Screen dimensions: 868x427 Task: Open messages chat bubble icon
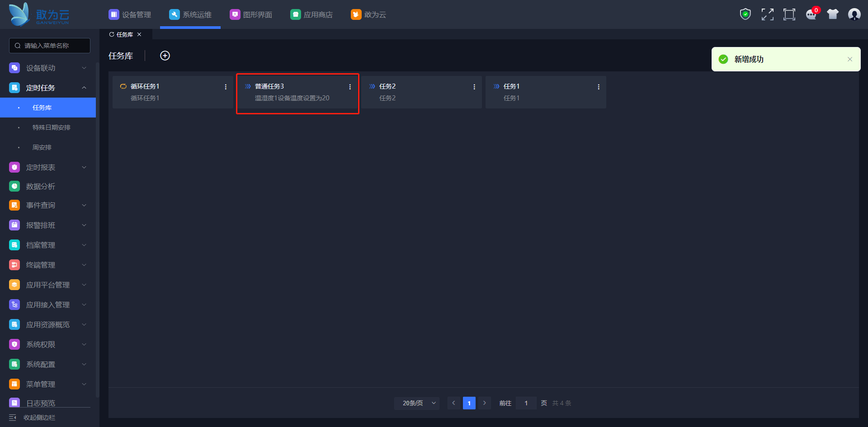click(811, 14)
